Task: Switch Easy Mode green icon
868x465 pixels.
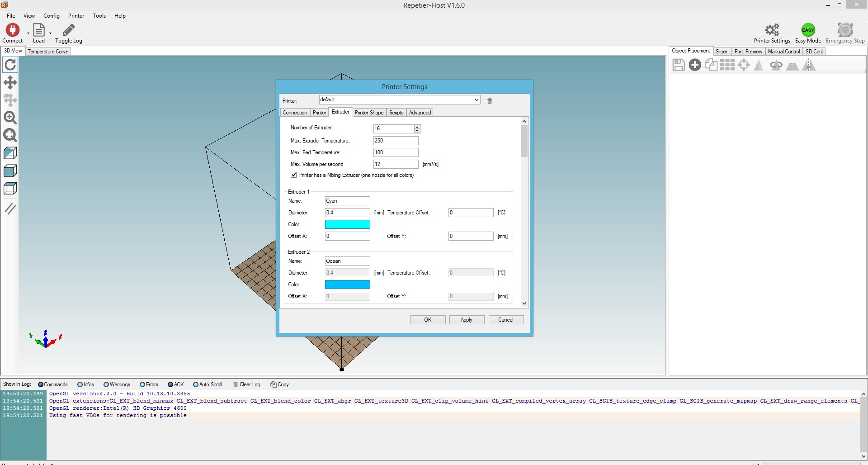Action: [x=808, y=30]
